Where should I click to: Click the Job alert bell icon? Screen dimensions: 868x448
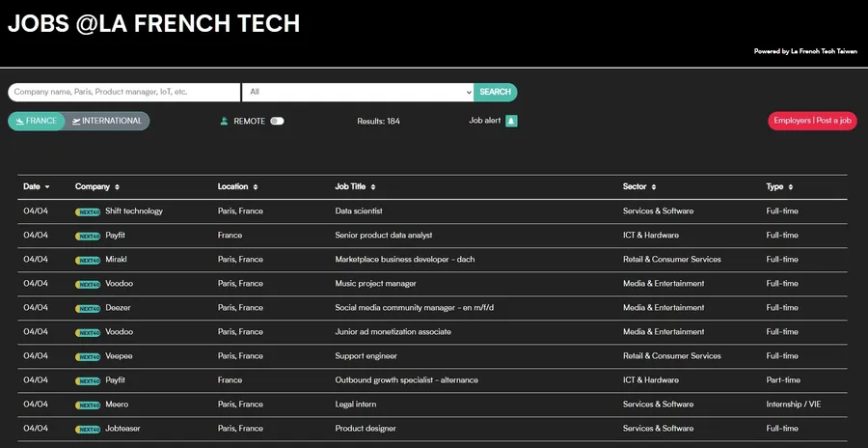pos(511,121)
